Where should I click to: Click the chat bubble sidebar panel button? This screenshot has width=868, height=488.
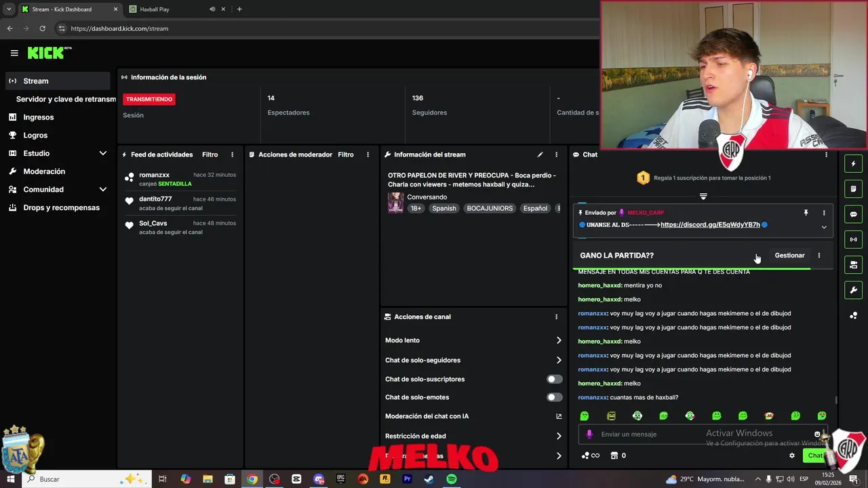coord(853,214)
